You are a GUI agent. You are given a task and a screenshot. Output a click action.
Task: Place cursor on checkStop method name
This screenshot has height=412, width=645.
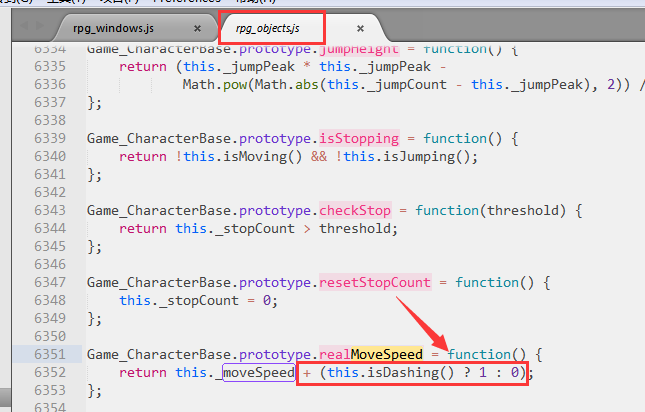(355, 211)
